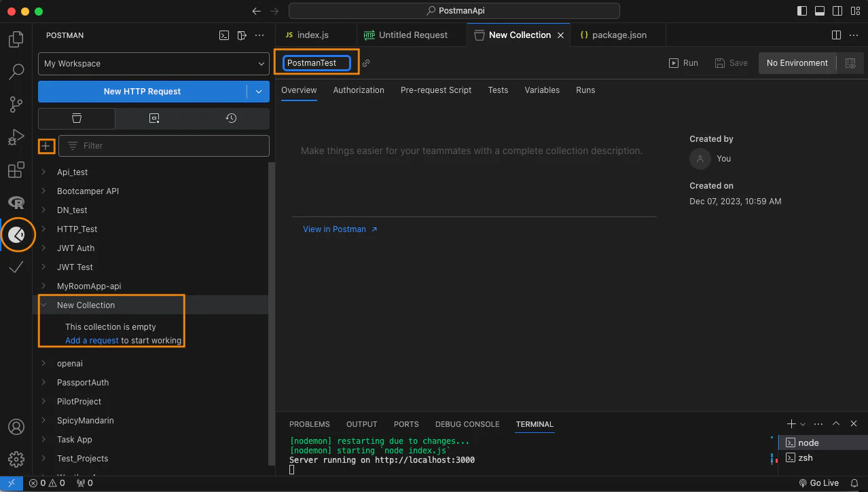This screenshot has width=868, height=492.
Task: Copy collection link icon beside PostmanTest
Action: 366,63
